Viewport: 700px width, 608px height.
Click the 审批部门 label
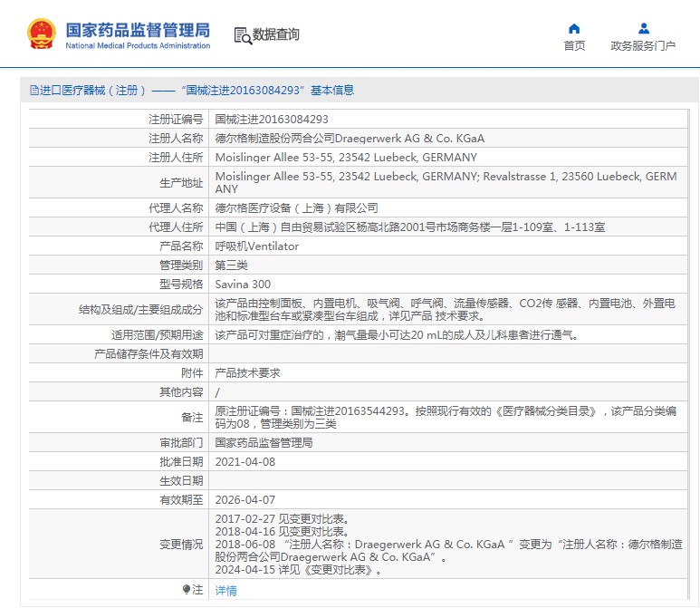coord(181,443)
